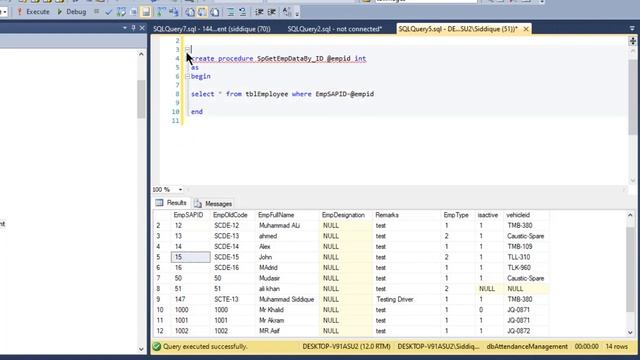The width and height of the screenshot is (640, 360).
Task: Select the 'Testing Driver' remarks cell
Action: click(x=407, y=300)
